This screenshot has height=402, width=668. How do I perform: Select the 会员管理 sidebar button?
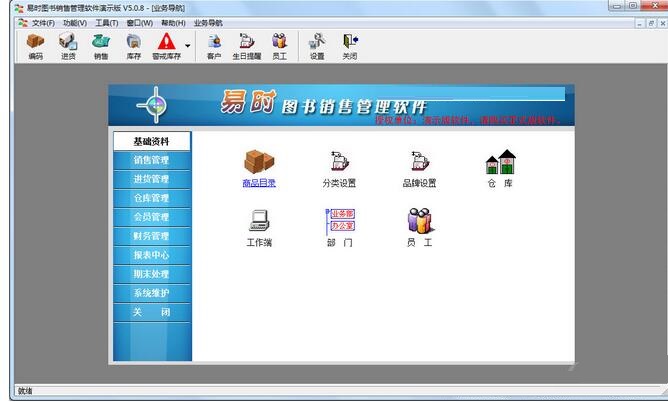(152, 217)
